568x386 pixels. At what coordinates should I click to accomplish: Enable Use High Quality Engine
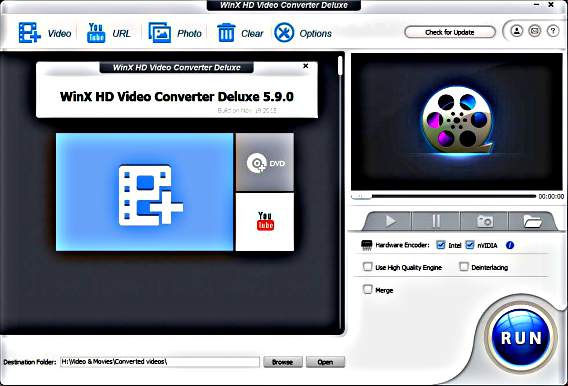(x=367, y=267)
